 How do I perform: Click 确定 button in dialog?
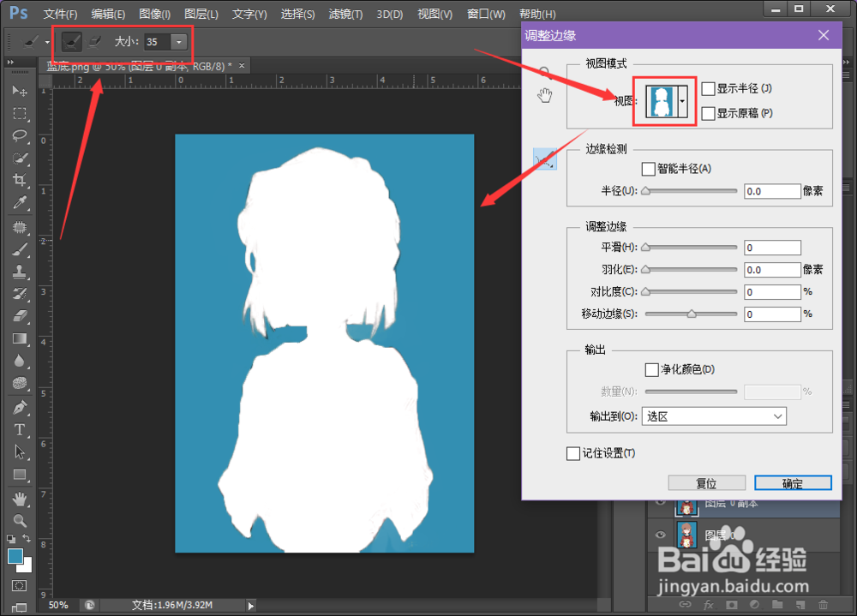[x=793, y=483]
